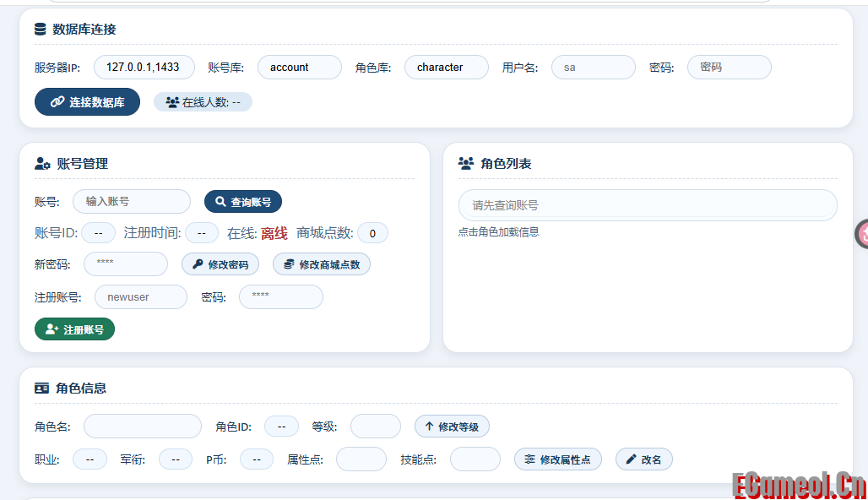Click the database stack icon beside 数据库连接
This screenshot has width=868, height=500.
[40, 30]
